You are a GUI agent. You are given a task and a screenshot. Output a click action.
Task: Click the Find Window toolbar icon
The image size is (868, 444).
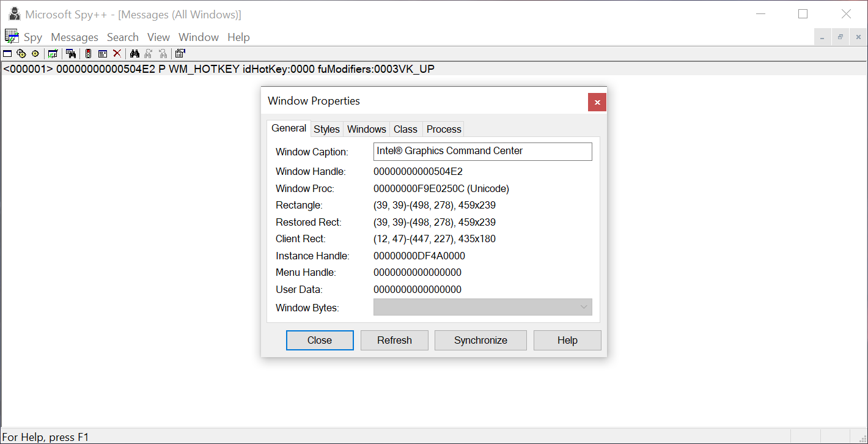click(x=71, y=54)
